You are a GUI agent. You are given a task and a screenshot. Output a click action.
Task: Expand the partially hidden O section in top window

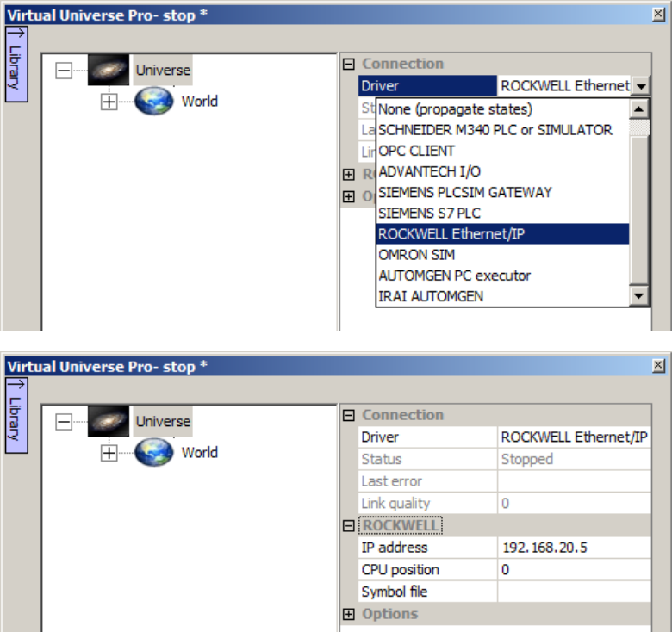point(349,196)
